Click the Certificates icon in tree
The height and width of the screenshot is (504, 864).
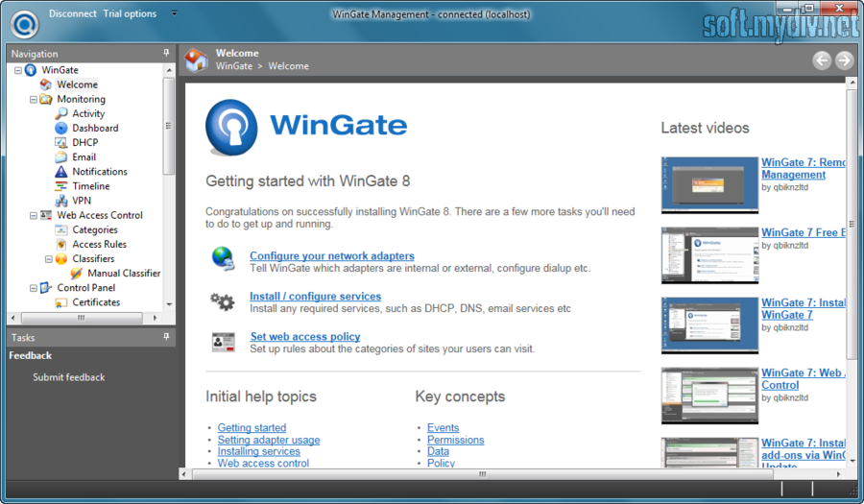61,302
